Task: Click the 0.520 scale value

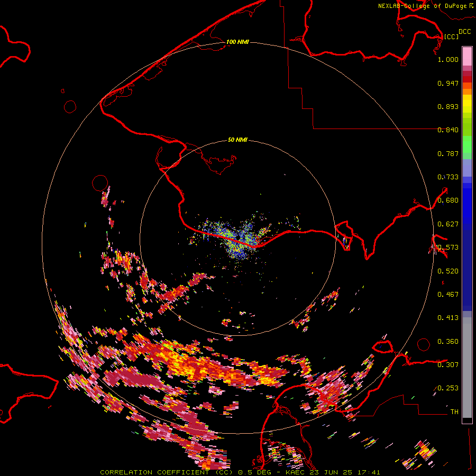Action: 448,271
